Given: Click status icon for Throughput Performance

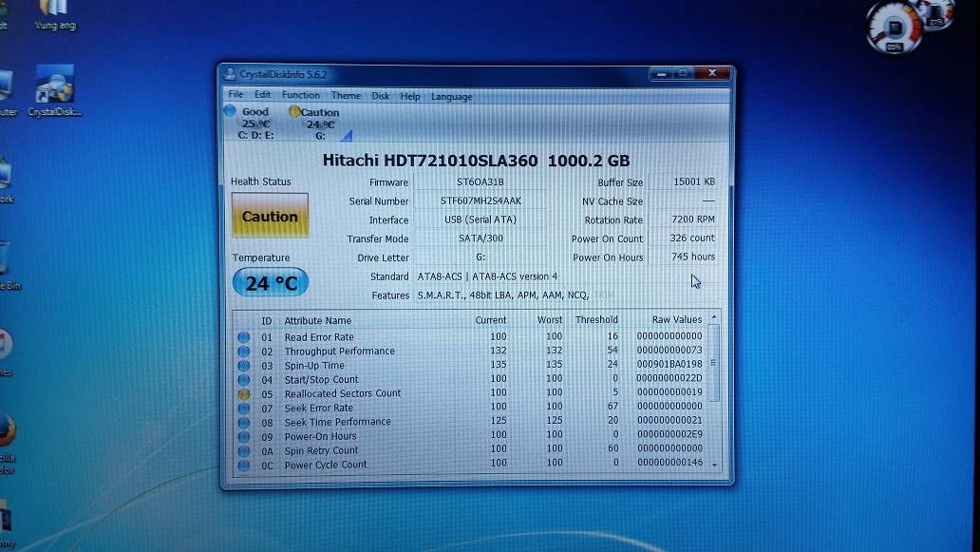Looking at the screenshot, I should (x=244, y=352).
